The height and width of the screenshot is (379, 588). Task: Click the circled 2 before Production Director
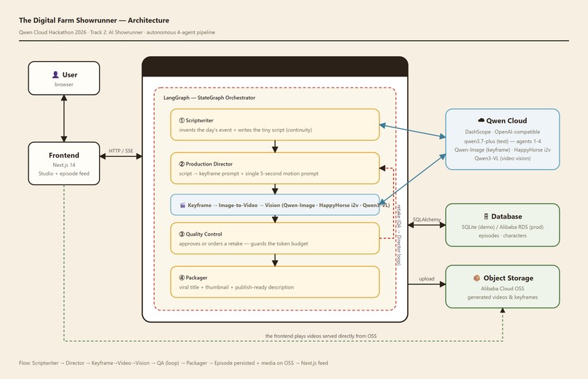pos(182,164)
